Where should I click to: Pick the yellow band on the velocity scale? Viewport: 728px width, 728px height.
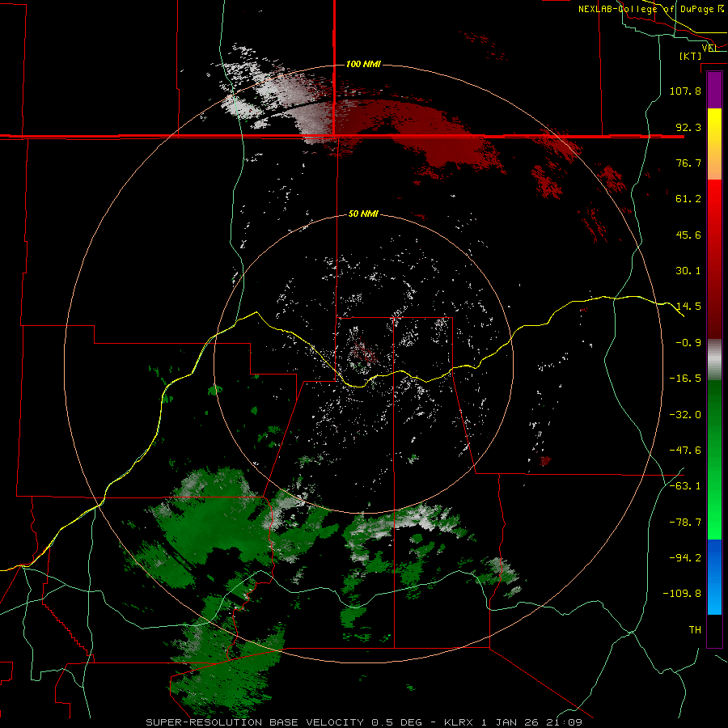[x=714, y=144]
